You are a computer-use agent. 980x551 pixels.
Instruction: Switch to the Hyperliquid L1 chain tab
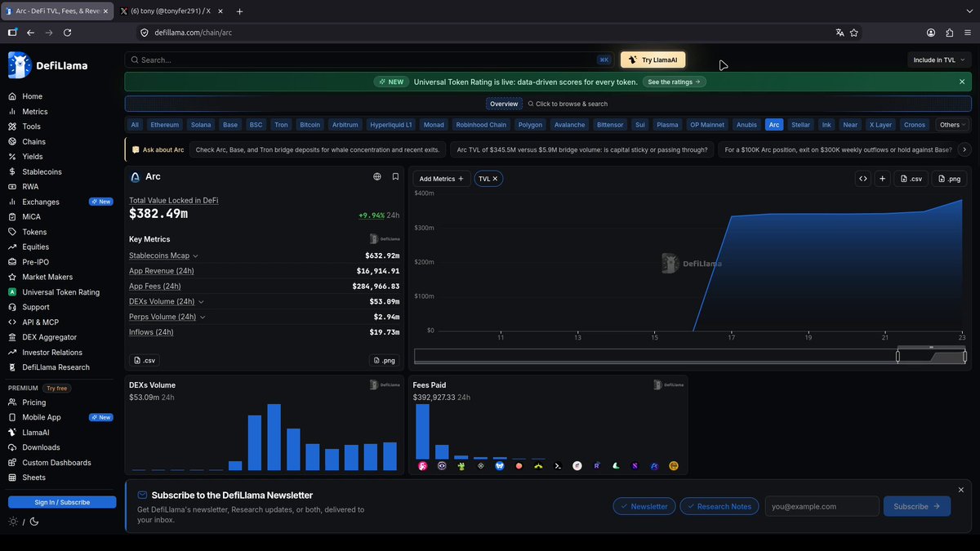click(391, 125)
